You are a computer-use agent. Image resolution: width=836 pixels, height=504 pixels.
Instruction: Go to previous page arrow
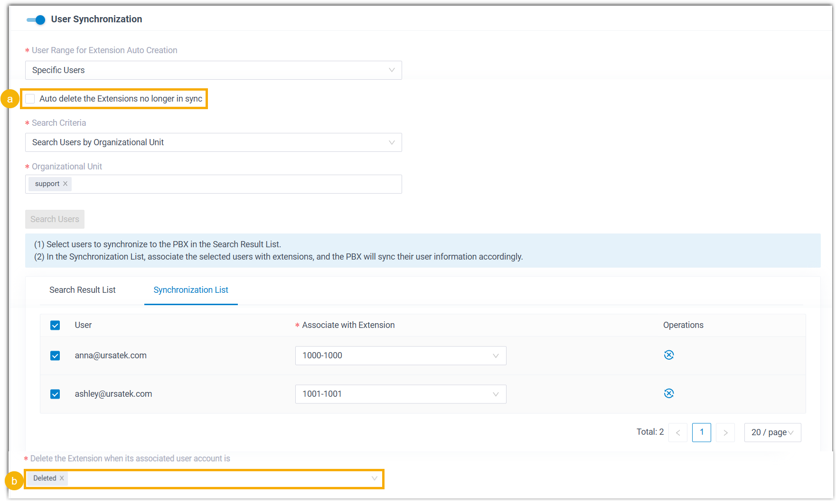coord(677,432)
